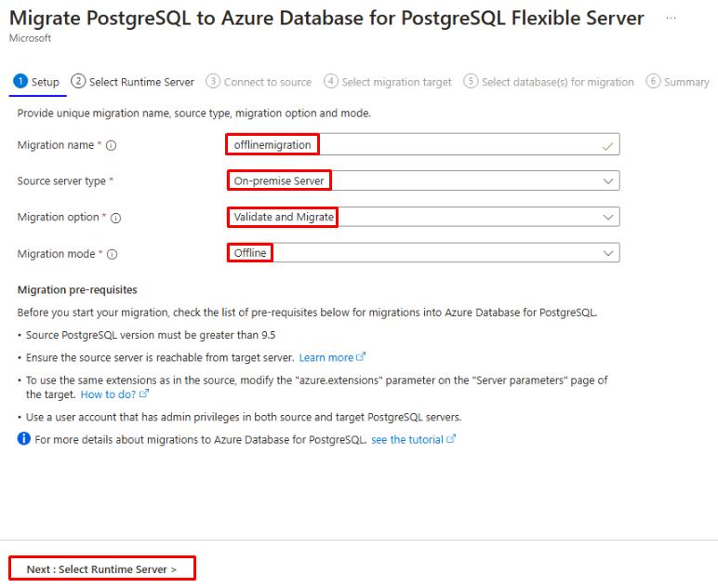Screen dimensions: 718x588
Task: Open the On-premise Server combo box
Action: (x=423, y=180)
